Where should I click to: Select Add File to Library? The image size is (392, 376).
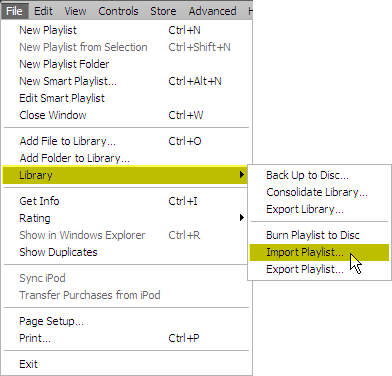click(x=126, y=141)
